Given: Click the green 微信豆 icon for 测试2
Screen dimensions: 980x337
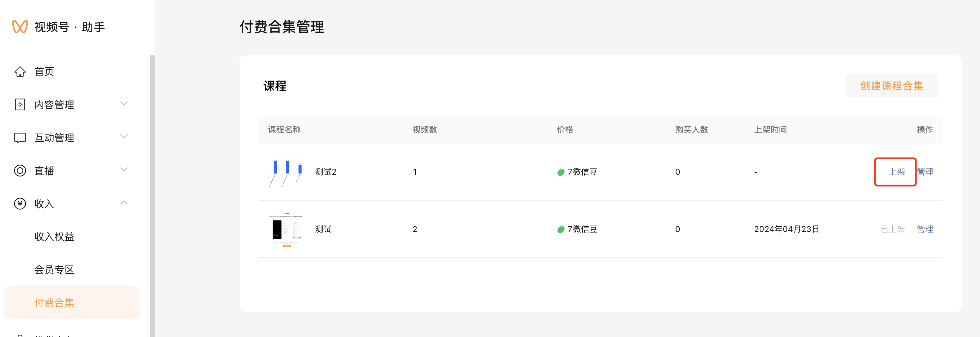Looking at the screenshot, I should (x=561, y=172).
